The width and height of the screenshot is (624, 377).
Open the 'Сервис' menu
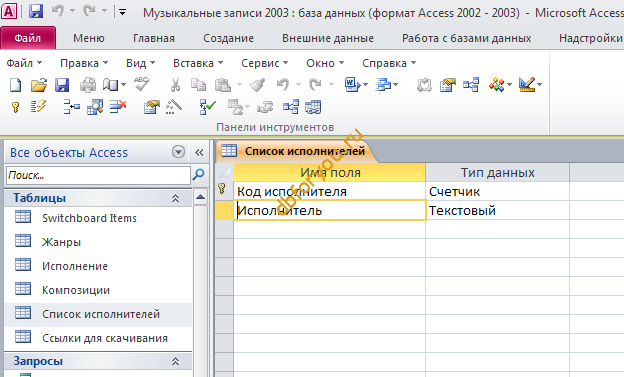tap(265, 63)
